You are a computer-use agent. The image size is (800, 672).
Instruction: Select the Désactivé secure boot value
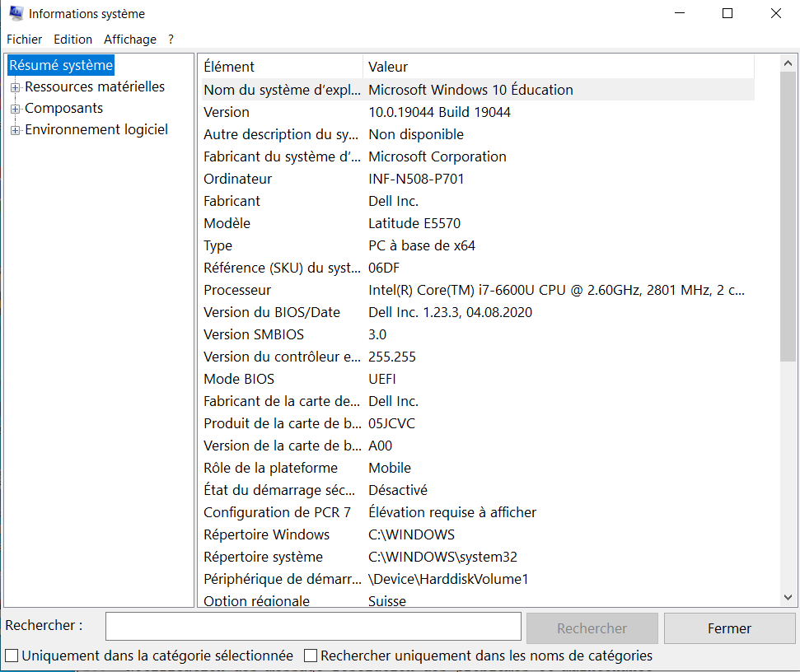(x=398, y=490)
